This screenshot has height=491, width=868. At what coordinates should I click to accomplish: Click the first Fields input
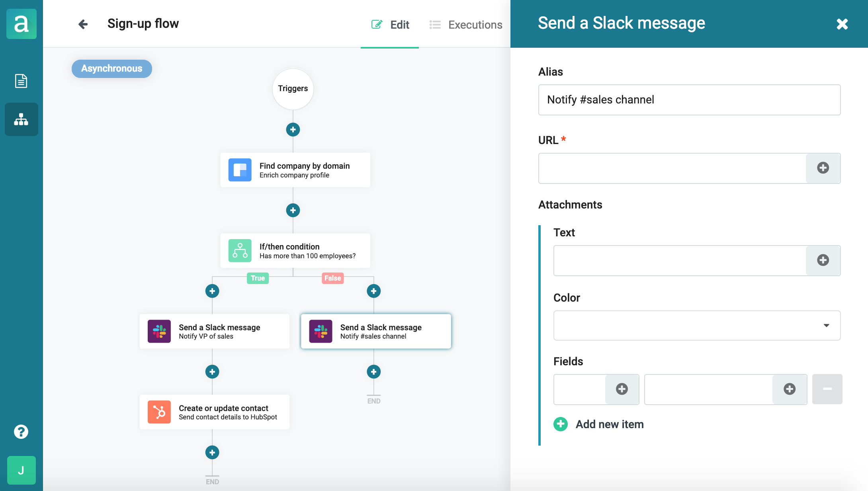coord(579,390)
